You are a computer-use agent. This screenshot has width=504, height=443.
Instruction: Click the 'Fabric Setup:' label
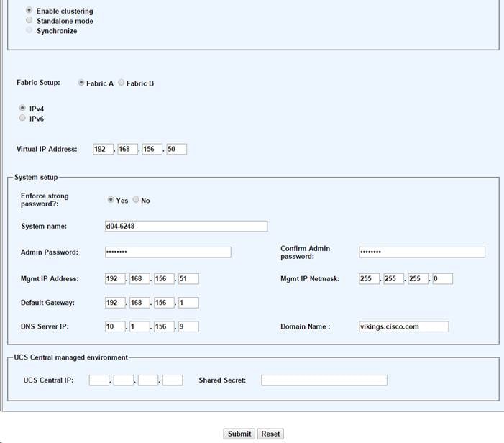pos(38,83)
